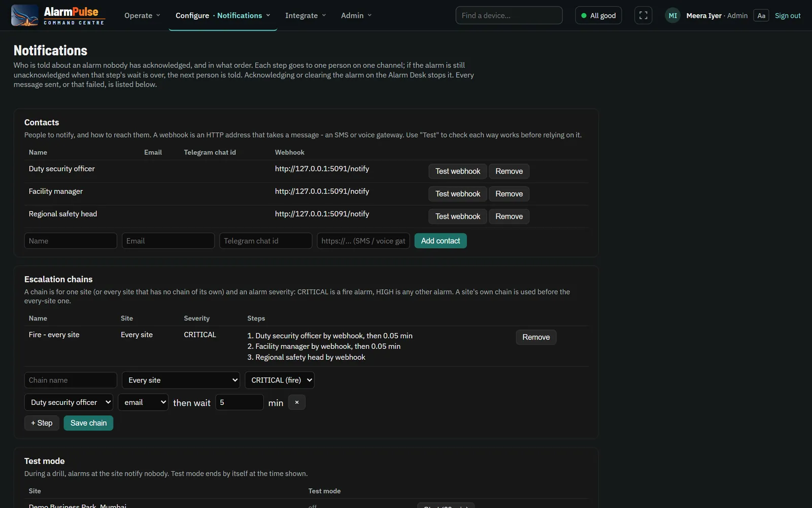Click the CRITICAL severity cell
The height and width of the screenshot is (508, 812).
200,335
